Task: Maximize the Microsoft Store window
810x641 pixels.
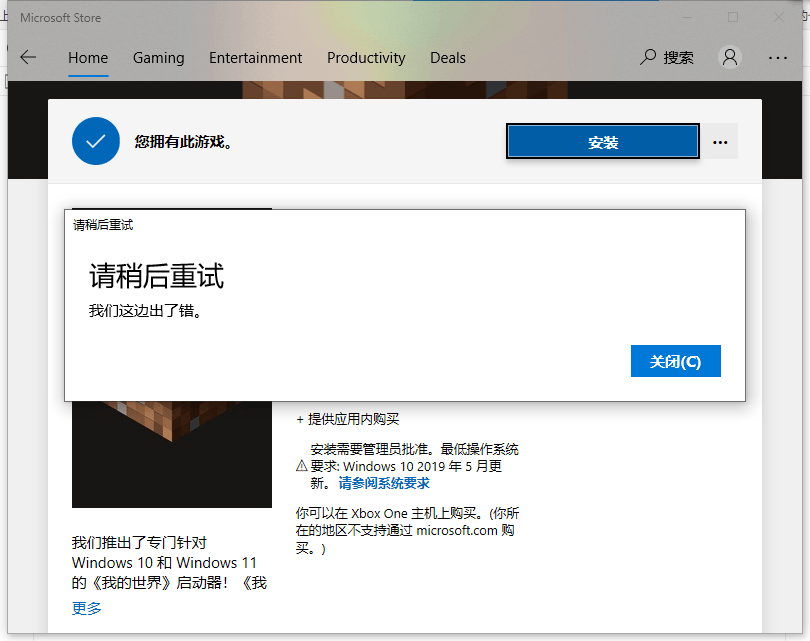Action: (733, 18)
